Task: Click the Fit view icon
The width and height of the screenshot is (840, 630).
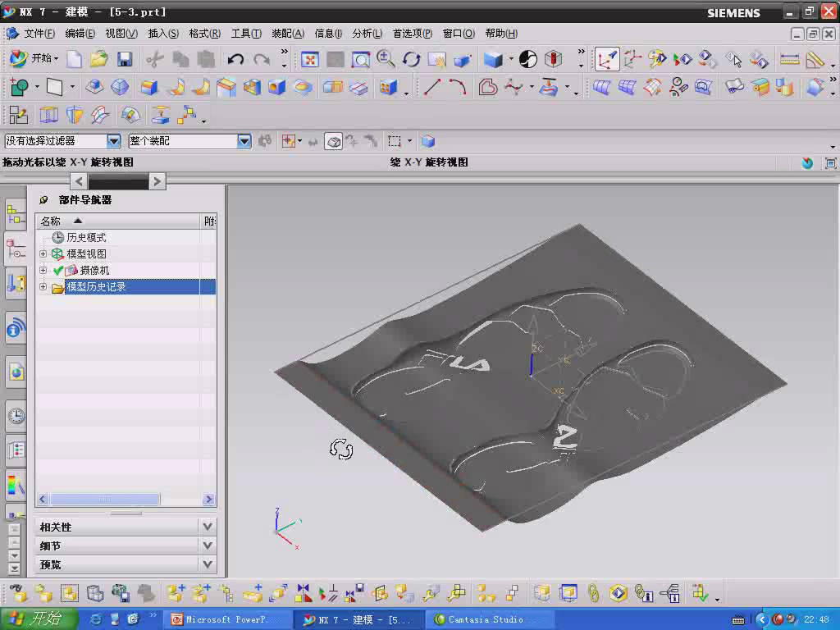Action: 309,59
